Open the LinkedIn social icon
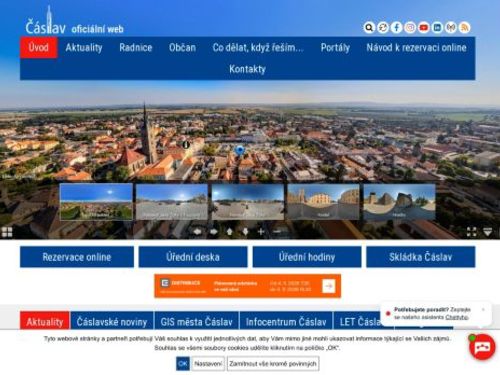 (437, 27)
